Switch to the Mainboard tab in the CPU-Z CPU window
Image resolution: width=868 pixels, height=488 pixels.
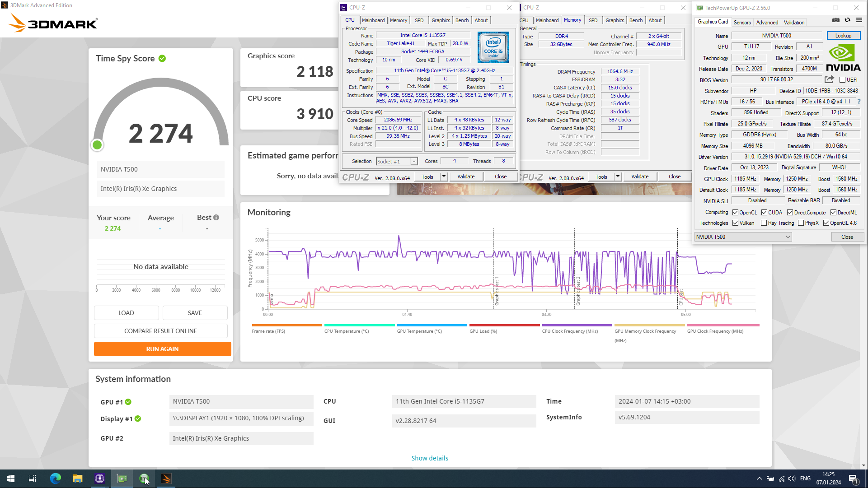(x=373, y=20)
